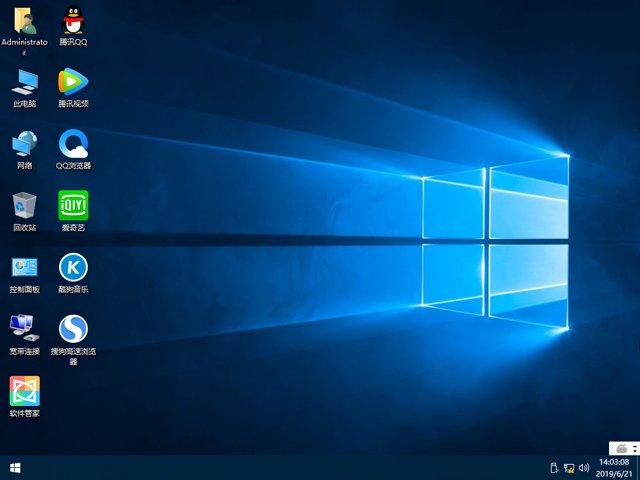Open 腾讯视频 Tencent Video shortcut
This screenshot has width=640, height=480.
coord(73,82)
